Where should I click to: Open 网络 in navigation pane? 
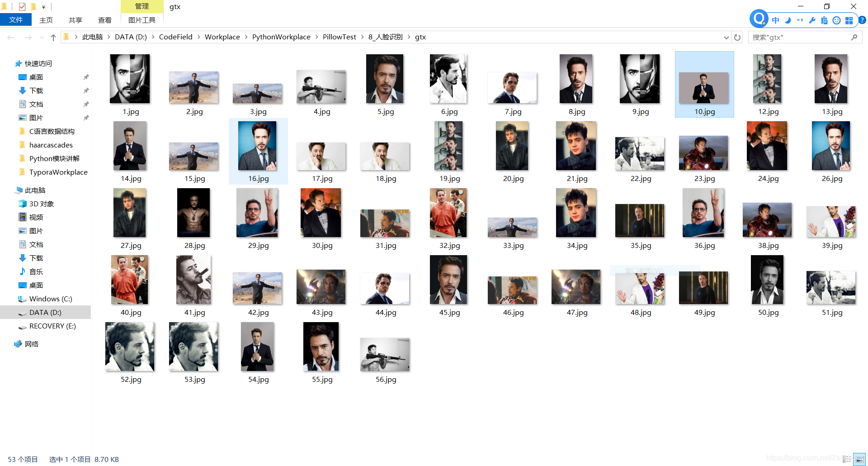click(x=32, y=344)
